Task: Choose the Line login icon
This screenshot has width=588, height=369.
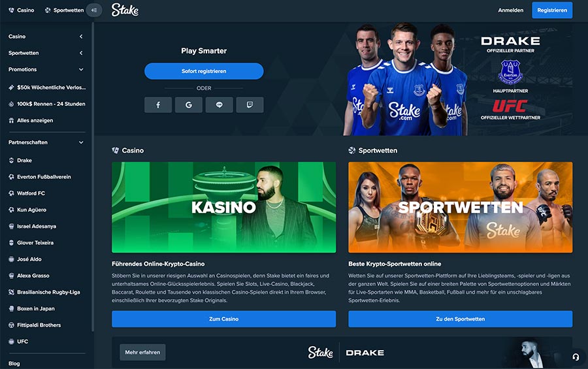Action: [220, 105]
